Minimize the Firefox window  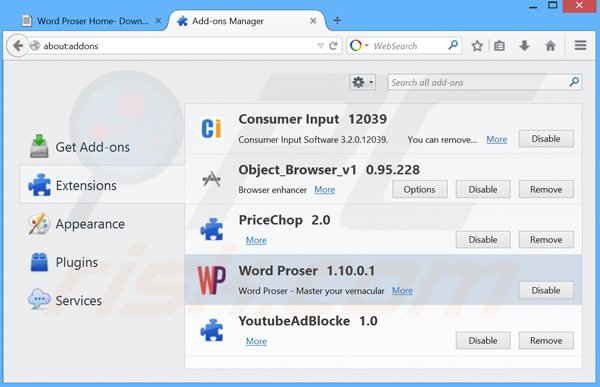pyautogui.click(x=533, y=6)
